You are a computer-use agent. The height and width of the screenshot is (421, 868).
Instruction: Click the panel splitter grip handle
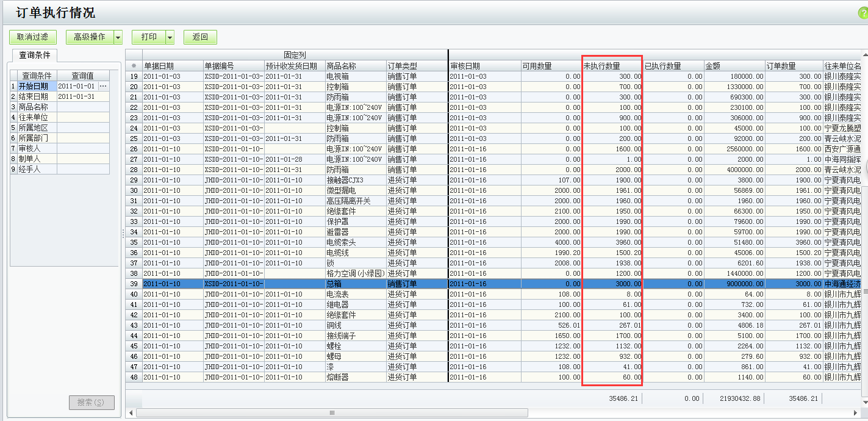(x=123, y=233)
